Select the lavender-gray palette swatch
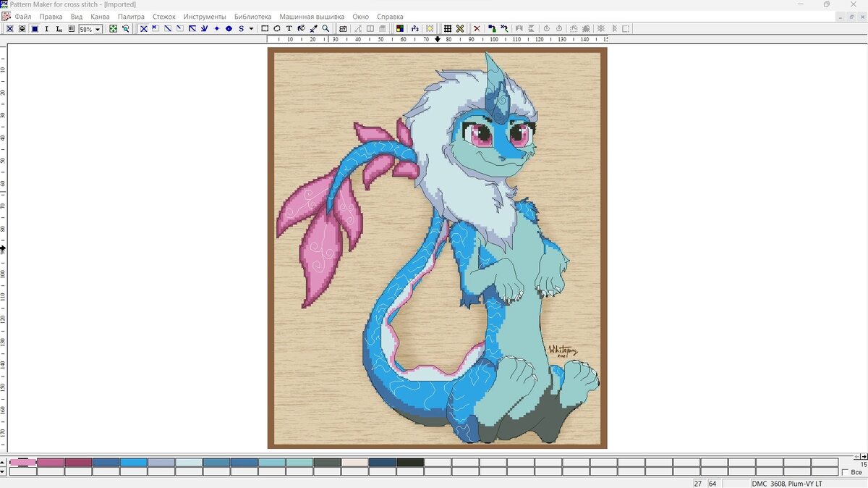Image resolution: width=868 pixels, height=488 pixels. [161, 462]
